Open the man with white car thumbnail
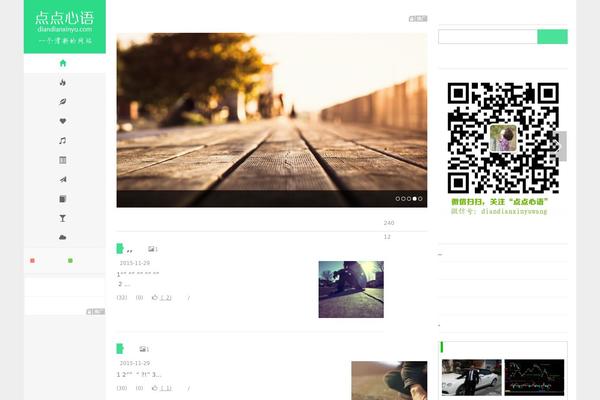The width and height of the screenshot is (600, 400). click(471, 377)
